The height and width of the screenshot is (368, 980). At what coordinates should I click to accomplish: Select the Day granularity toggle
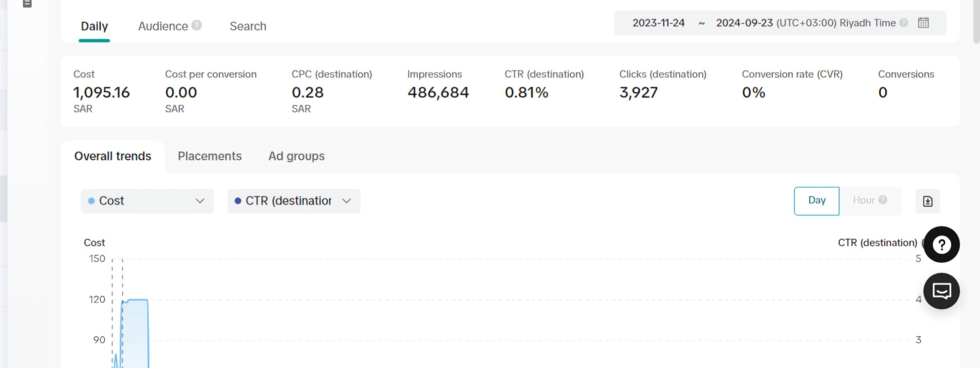coord(817,201)
